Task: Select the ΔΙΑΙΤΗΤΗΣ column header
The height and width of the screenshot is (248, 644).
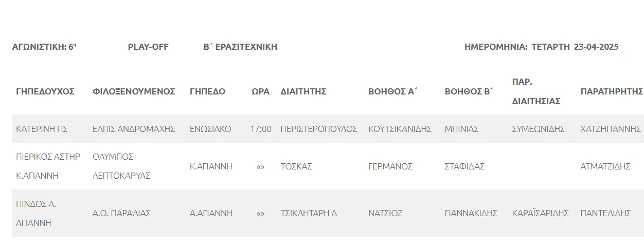Action: pyautogui.click(x=303, y=91)
